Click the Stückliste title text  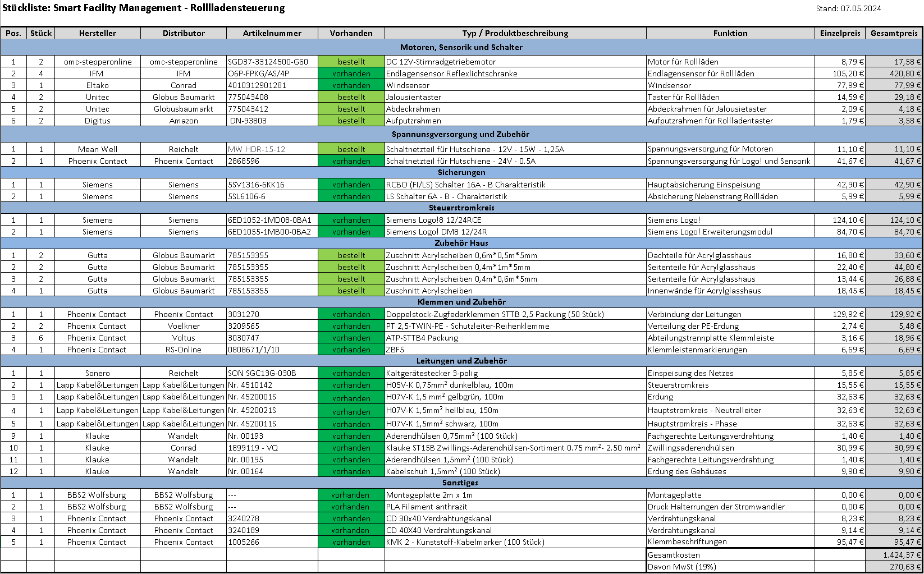coord(144,8)
